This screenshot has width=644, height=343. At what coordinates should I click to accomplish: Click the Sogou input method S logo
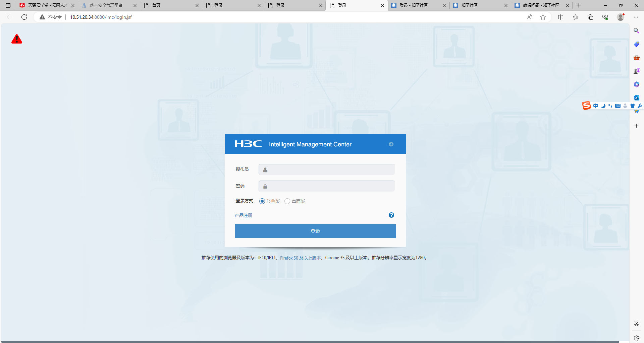[x=586, y=106]
